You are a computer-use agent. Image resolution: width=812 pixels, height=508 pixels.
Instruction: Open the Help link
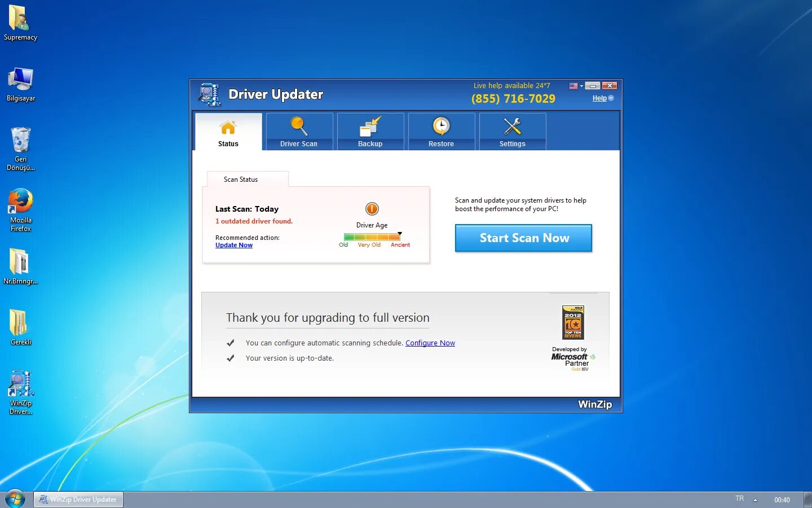(599, 98)
